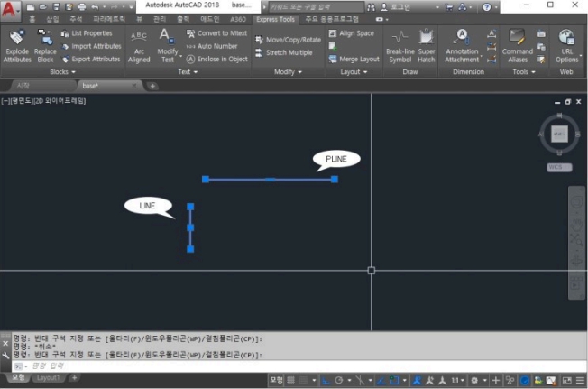
Task: Click Annotation Attachment tool
Action: (462, 46)
